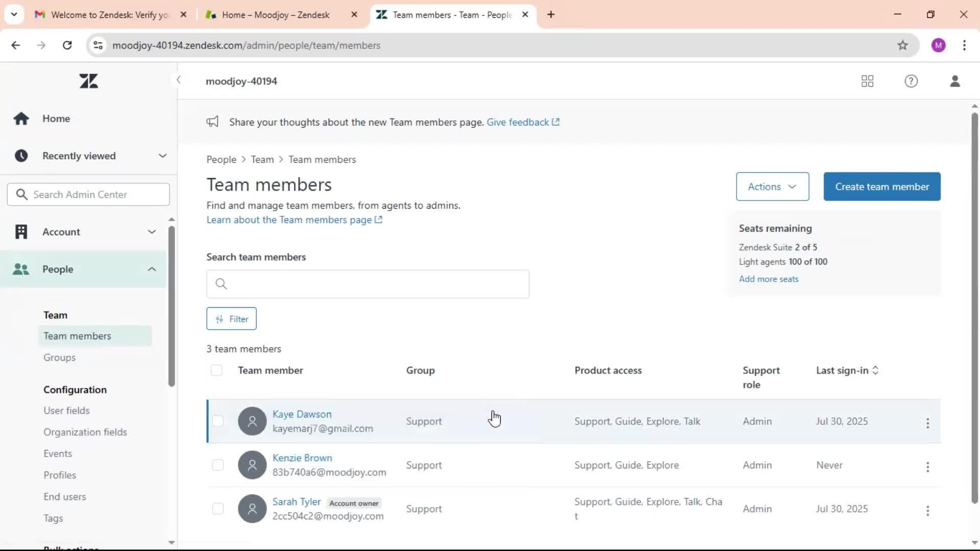Switch to the Home – Moodjoy – Zendesk tab
Image resolution: width=980 pixels, height=551 pixels.
point(276,15)
